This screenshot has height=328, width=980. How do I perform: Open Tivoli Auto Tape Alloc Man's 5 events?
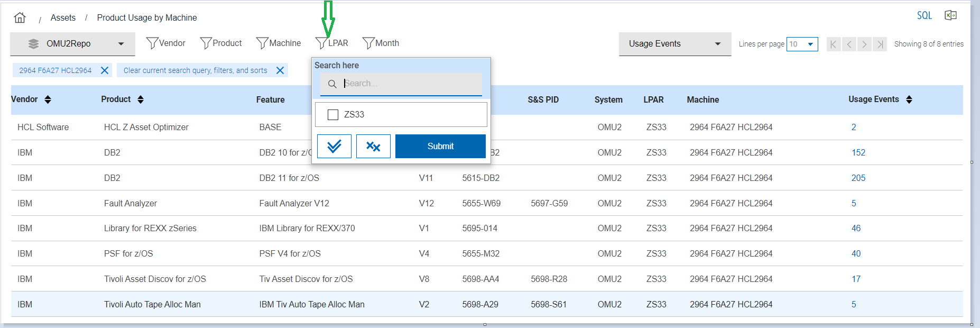click(x=854, y=304)
